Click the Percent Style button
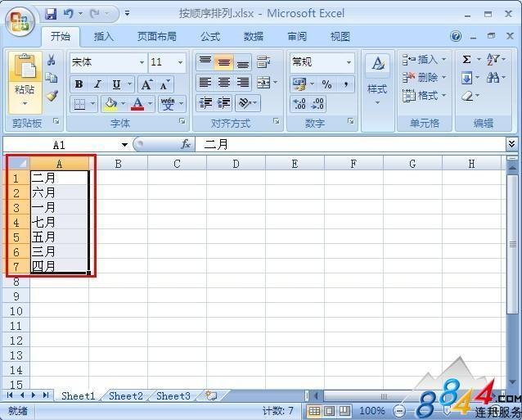522x420 pixels. 326,84
